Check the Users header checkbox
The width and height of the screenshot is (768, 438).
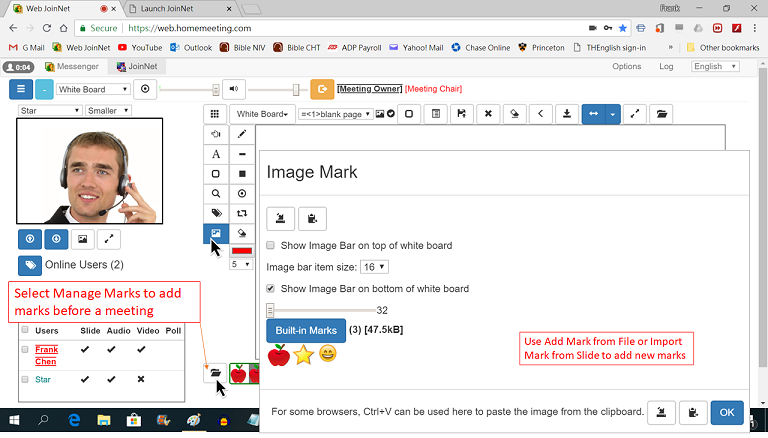(x=26, y=330)
